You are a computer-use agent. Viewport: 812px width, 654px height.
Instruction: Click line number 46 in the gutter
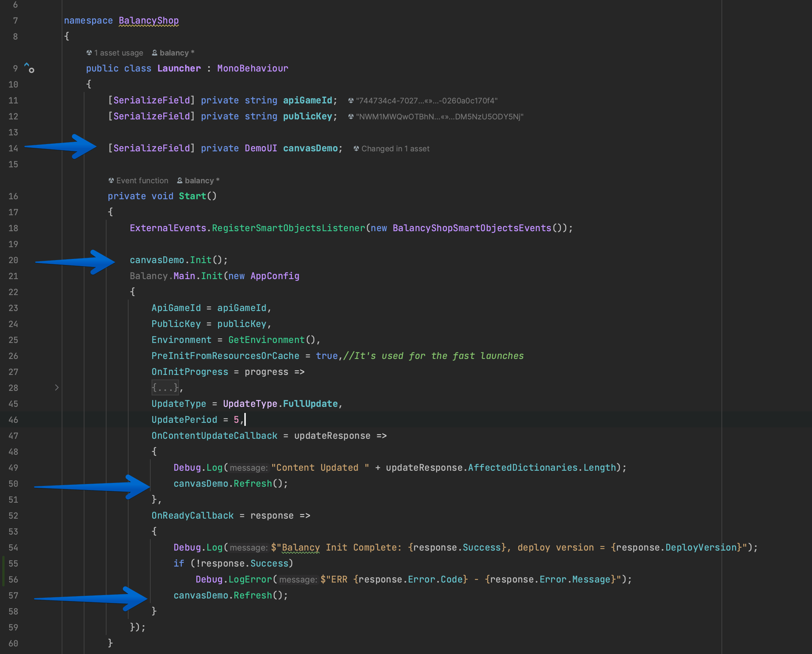point(13,420)
